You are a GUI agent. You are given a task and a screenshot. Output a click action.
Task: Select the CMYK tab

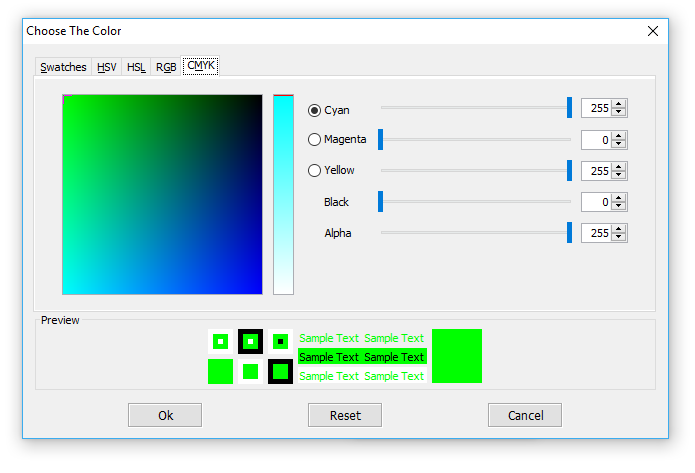201,66
